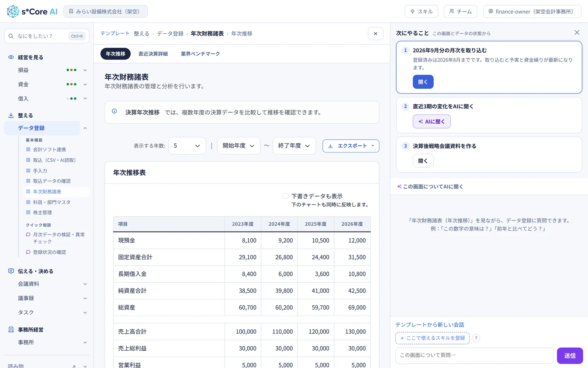
Task: Expand the 損益 section
Action: coord(85,70)
